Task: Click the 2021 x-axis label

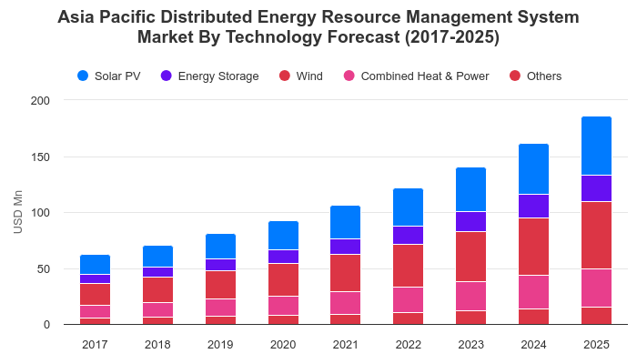Action: [x=345, y=345]
